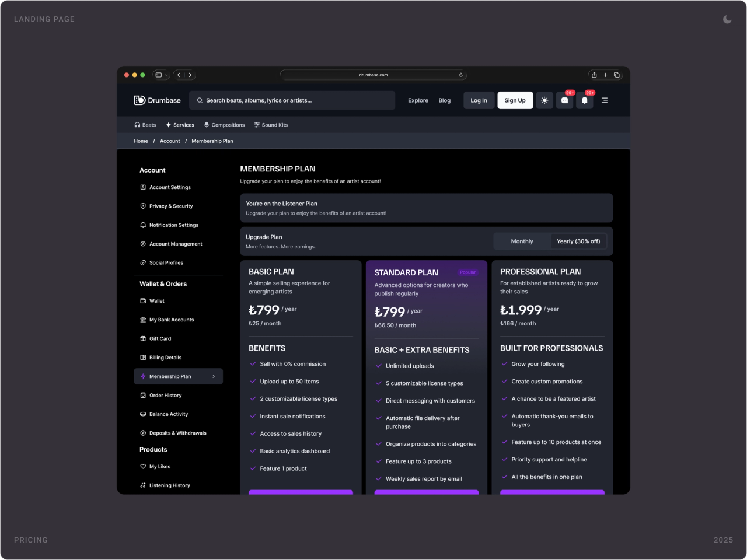Go back with browser back arrow
The height and width of the screenshot is (560, 747).
click(x=179, y=75)
